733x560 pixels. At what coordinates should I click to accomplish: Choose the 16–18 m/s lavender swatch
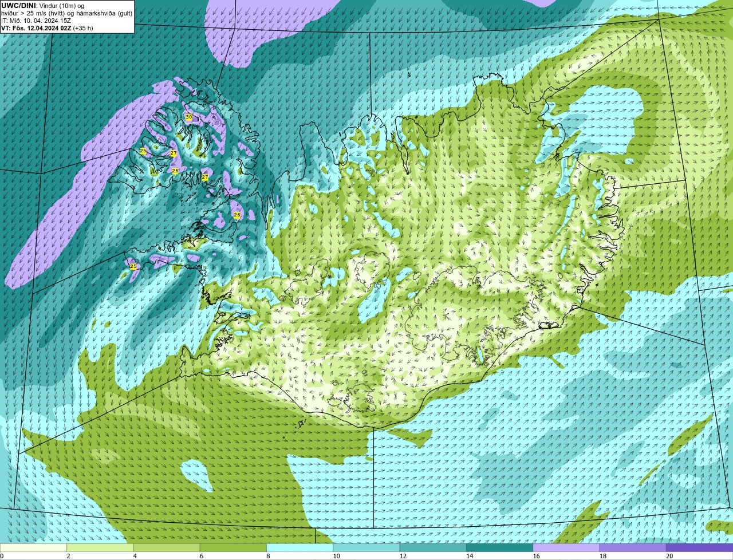pos(566,547)
